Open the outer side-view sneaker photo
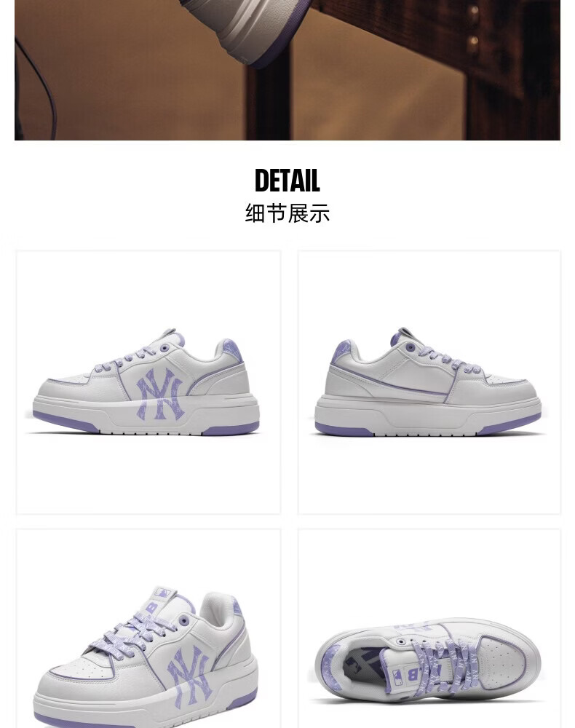 click(x=148, y=382)
